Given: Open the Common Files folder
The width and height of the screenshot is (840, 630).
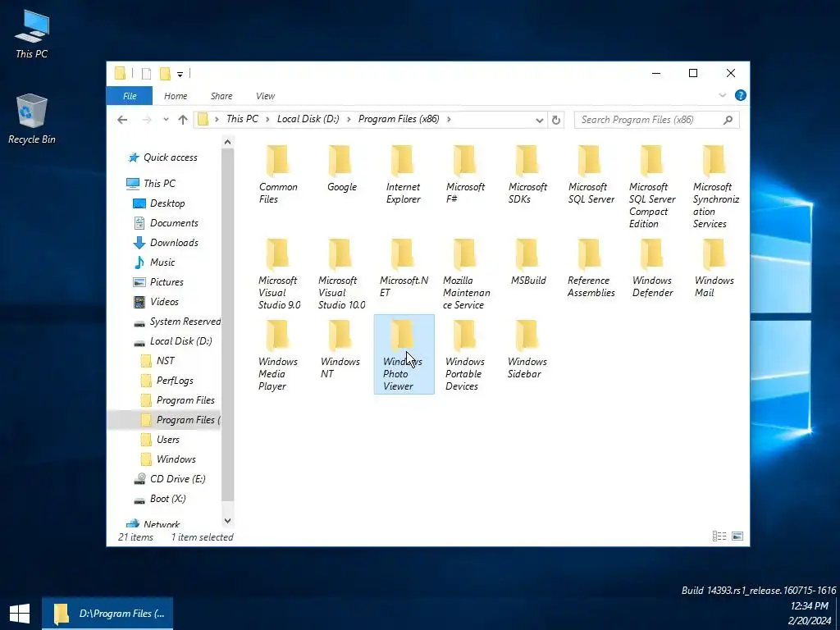Looking at the screenshot, I should pyautogui.click(x=278, y=175).
